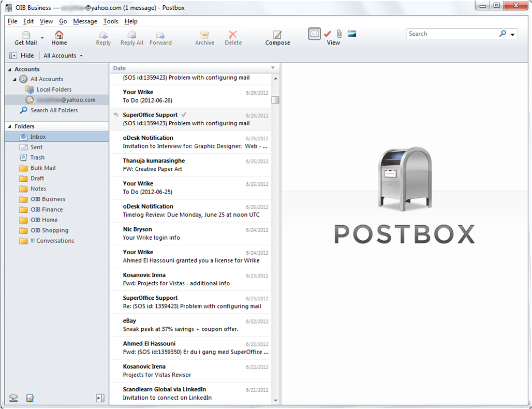Image resolution: width=532 pixels, height=409 pixels.
Task: Toggle the red checkmark to-do view
Action: 328,34
